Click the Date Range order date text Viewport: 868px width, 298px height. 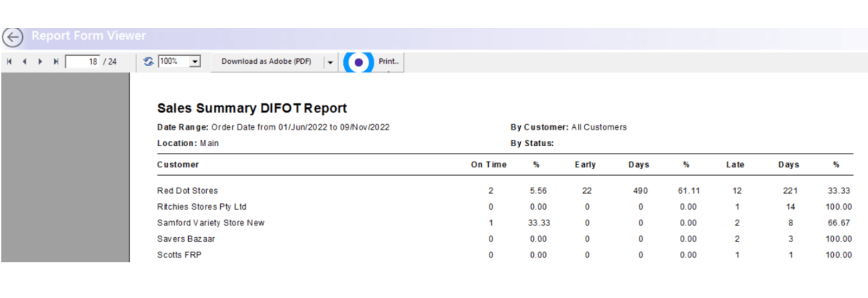273,127
